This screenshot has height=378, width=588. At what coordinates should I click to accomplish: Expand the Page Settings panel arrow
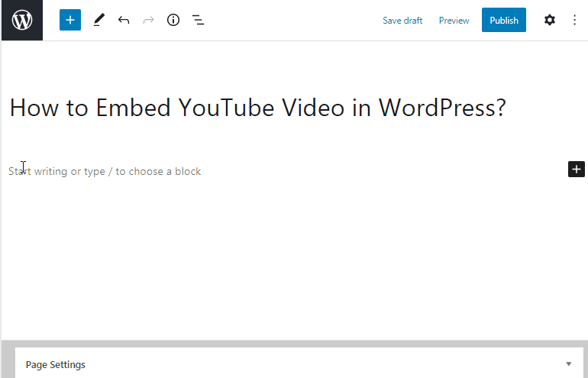point(569,363)
